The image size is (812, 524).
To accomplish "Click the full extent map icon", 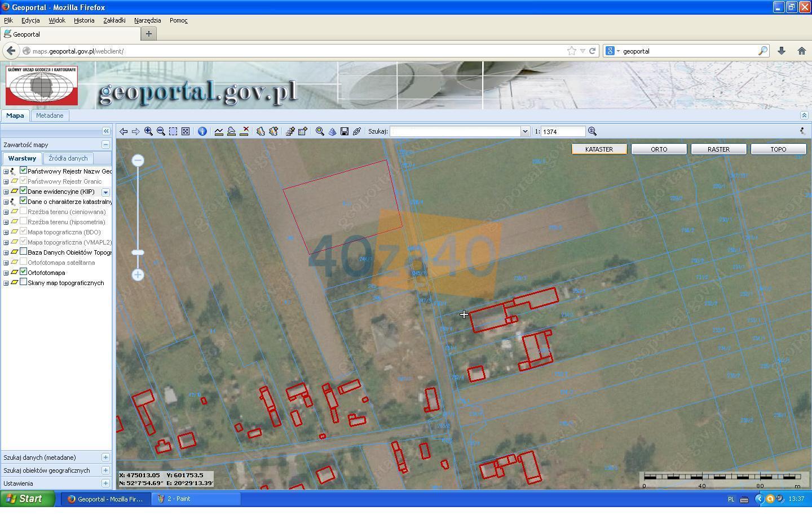I will [x=186, y=131].
